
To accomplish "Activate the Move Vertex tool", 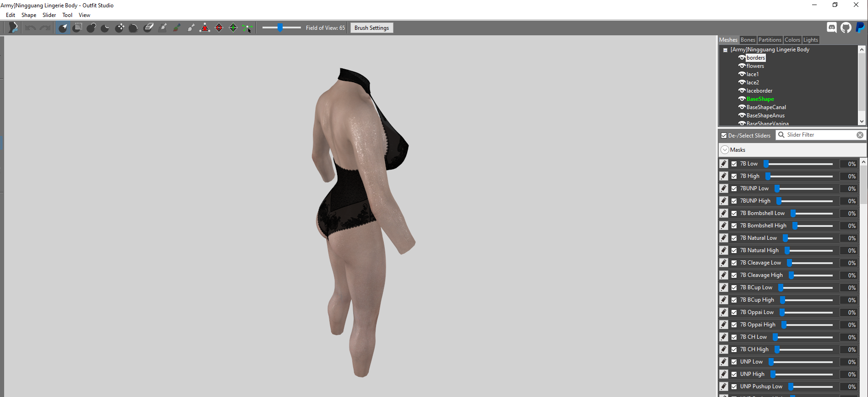I will 247,28.
